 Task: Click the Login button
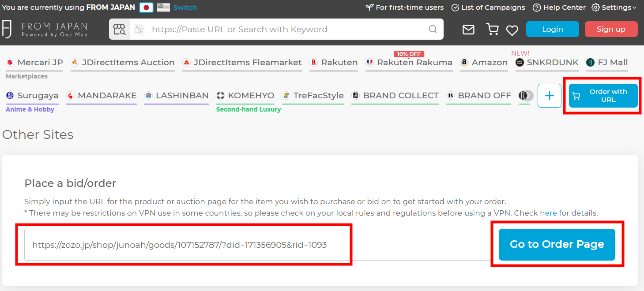click(553, 29)
